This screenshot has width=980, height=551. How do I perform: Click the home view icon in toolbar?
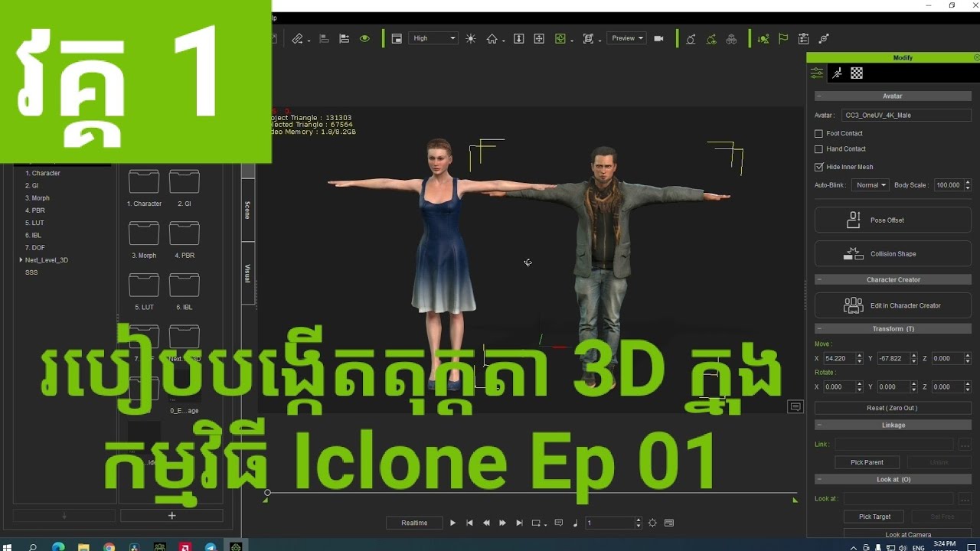pos(492,38)
